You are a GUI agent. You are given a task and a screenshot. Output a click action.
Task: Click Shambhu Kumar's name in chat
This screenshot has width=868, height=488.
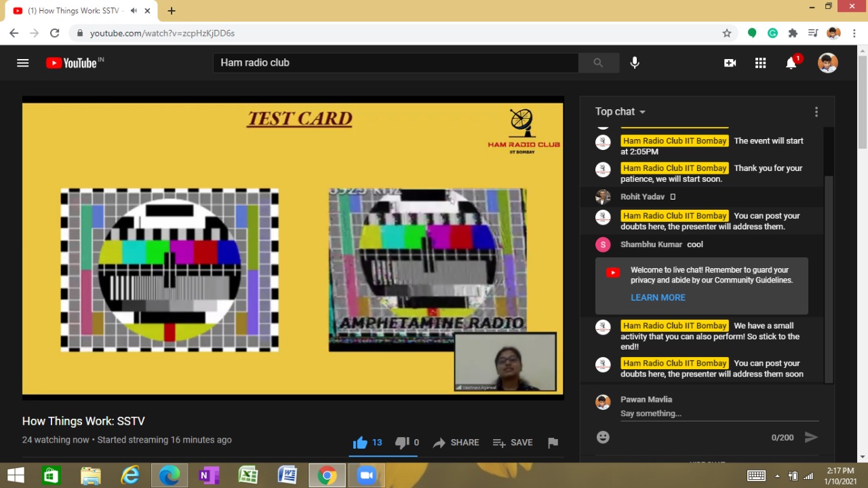[651, 244]
